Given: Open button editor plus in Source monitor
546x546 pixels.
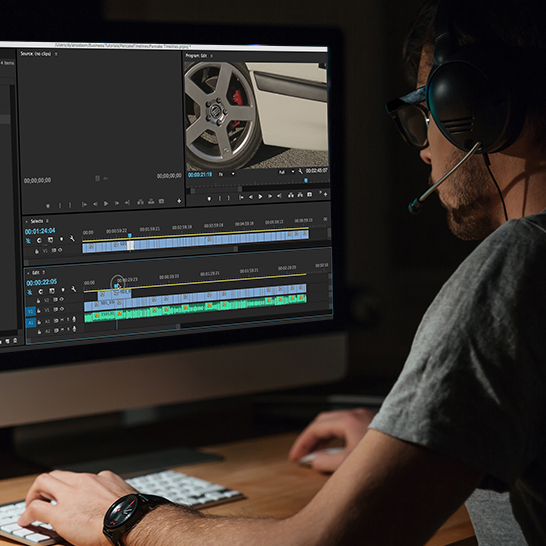Looking at the screenshot, I should click(x=179, y=201).
